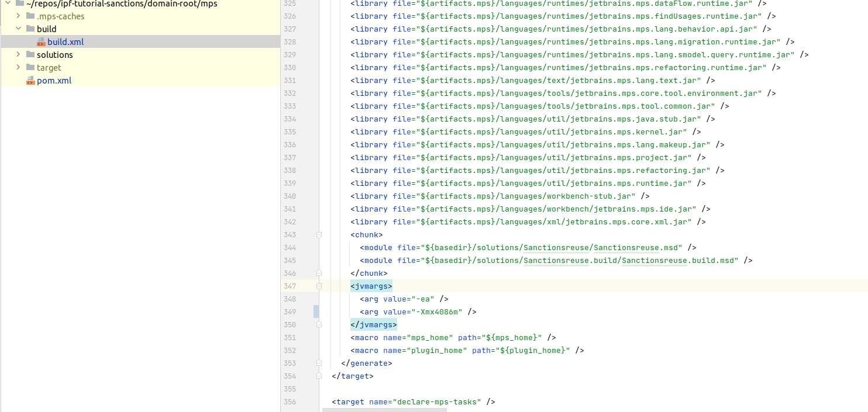868x412 pixels.
Task: Expand the solutions folder
Action: click(18, 54)
